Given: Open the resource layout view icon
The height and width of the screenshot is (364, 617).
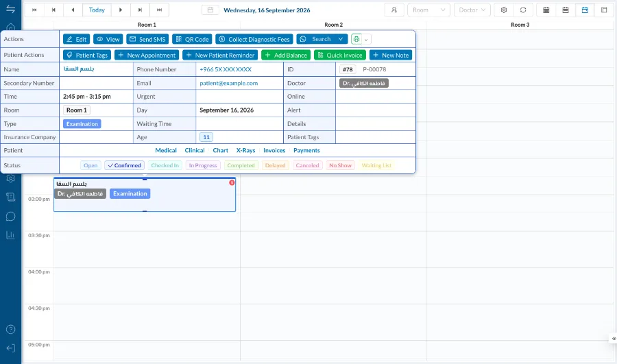Looking at the screenshot, I should (604, 10).
